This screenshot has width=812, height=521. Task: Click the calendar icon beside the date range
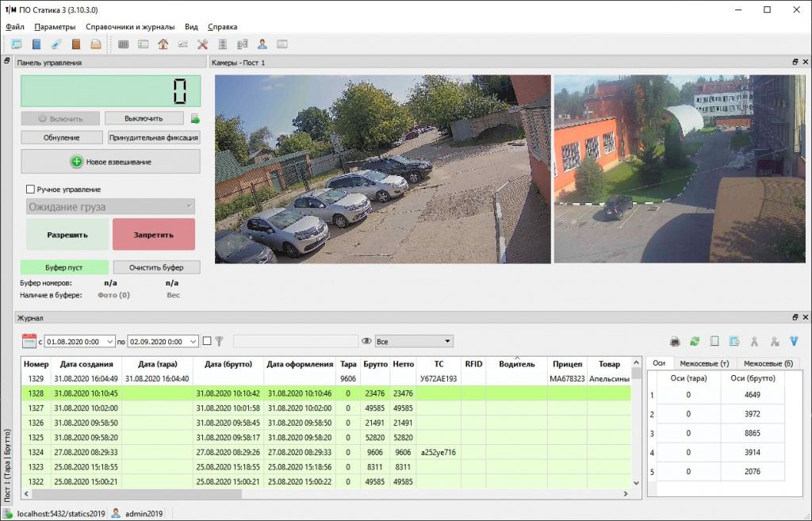click(x=29, y=341)
